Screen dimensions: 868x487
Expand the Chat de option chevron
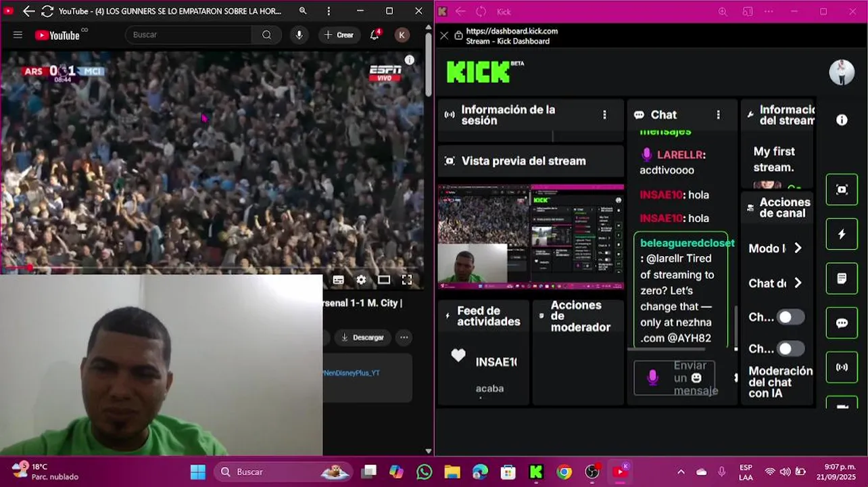(x=798, y=283)
